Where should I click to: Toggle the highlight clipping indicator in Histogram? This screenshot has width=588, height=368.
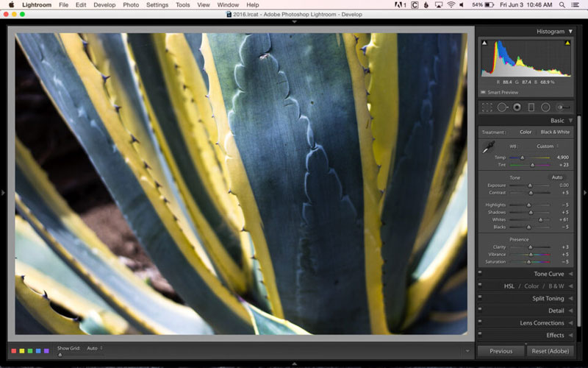(x=567, y=43)
